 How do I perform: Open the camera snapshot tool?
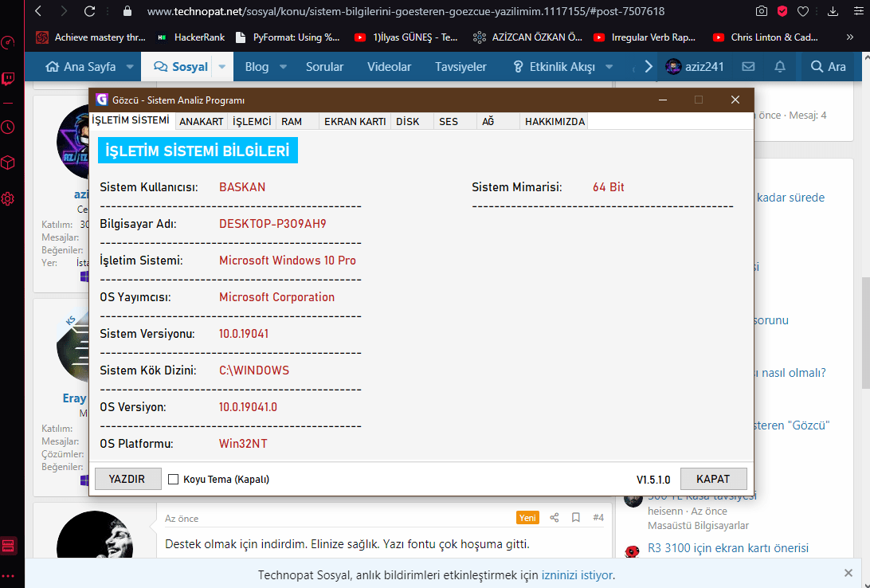762,11
